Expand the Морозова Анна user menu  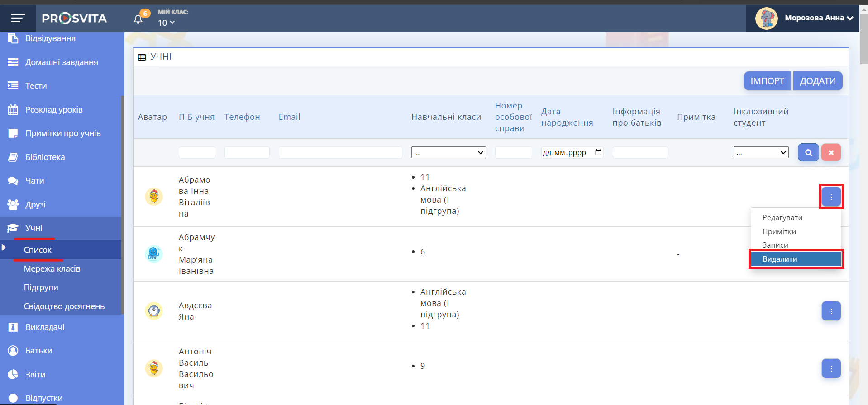(x=818, y=18)
